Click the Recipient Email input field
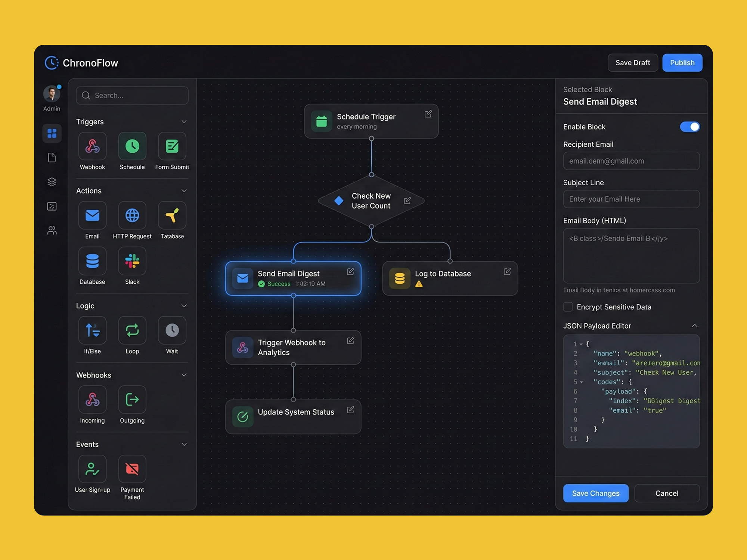747x560 pixels. coord(631,161)
